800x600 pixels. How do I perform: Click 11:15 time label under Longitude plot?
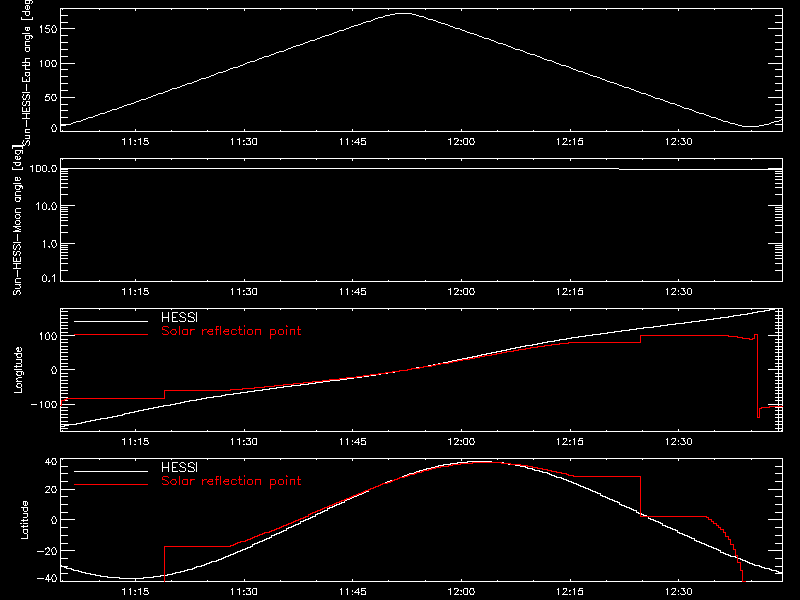click(135, 441)
